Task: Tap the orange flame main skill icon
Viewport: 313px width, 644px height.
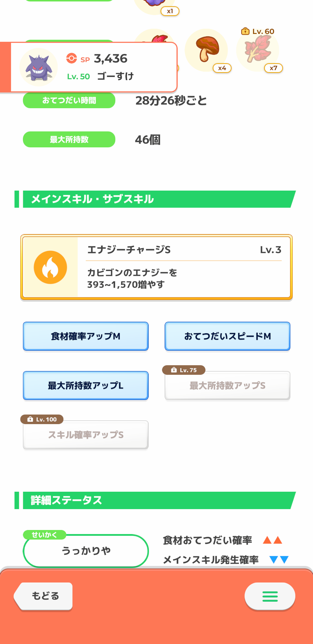Action: pos(50,267)
